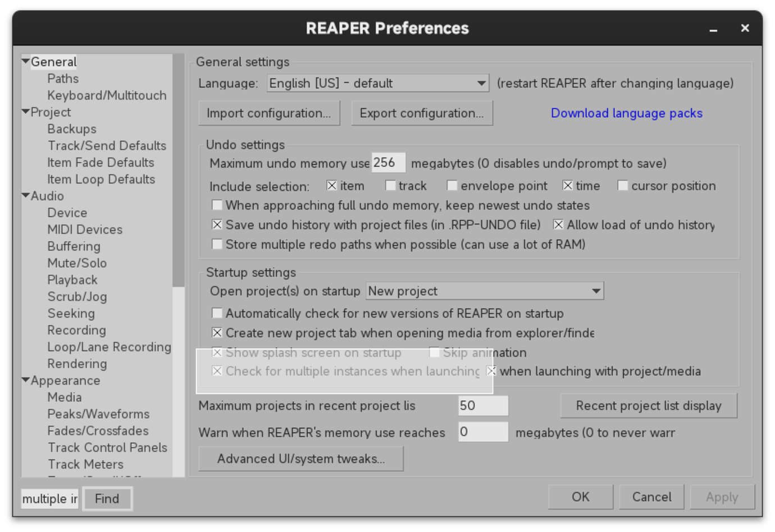Viewport: 775px width, 532px height.
Task: Select Paths in the tree
Action: tap(63, 79)
